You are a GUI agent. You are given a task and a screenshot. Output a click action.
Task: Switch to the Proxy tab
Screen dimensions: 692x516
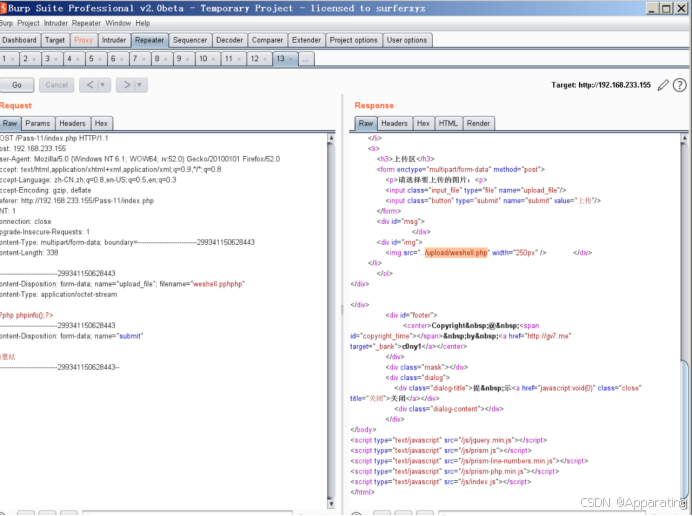coord(83,40)
